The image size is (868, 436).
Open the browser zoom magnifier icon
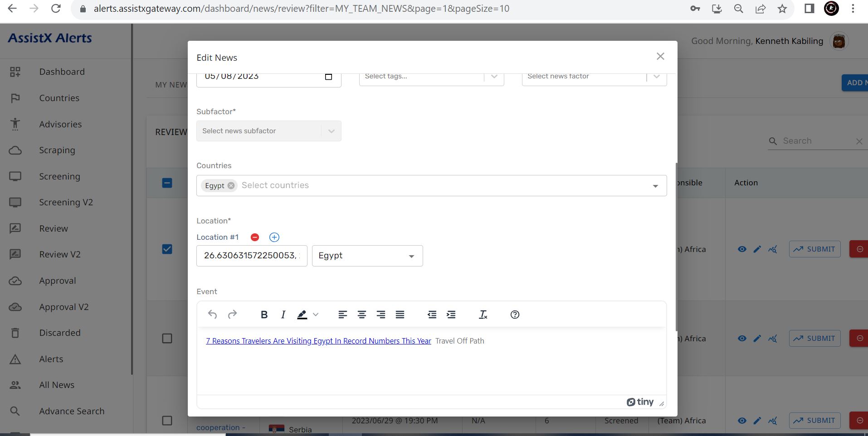pyautogui.click(x=739, y=9)
